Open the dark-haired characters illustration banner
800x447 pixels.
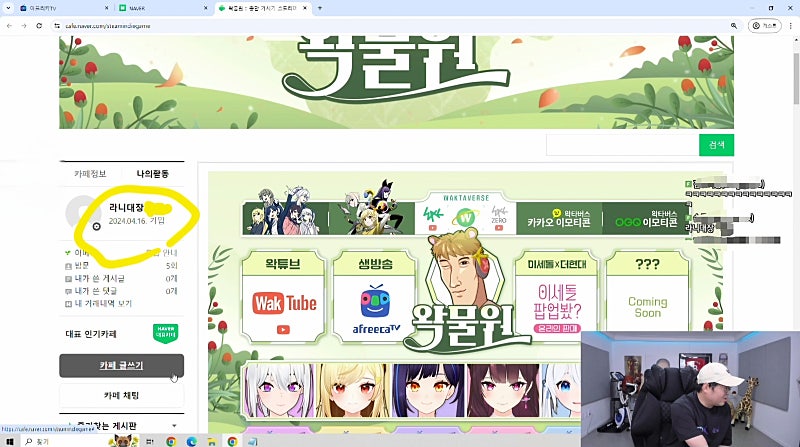(x=371, y=209)
